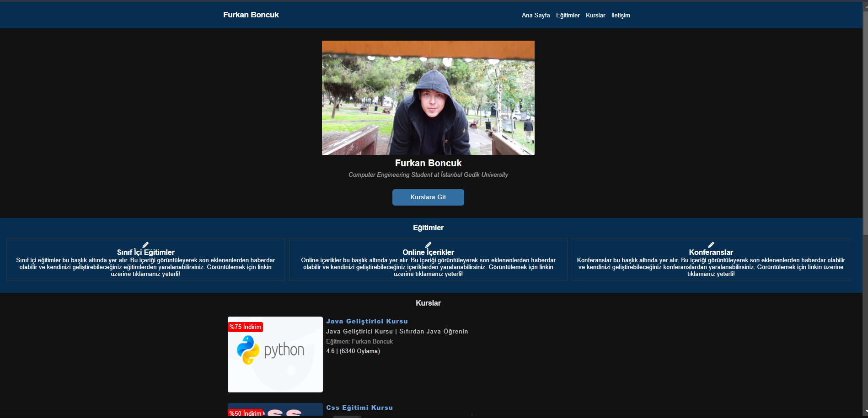Click the edit pencil icon above Konferanslar
The width and height of the screenshot is (868, 418).
click(711, 244)
